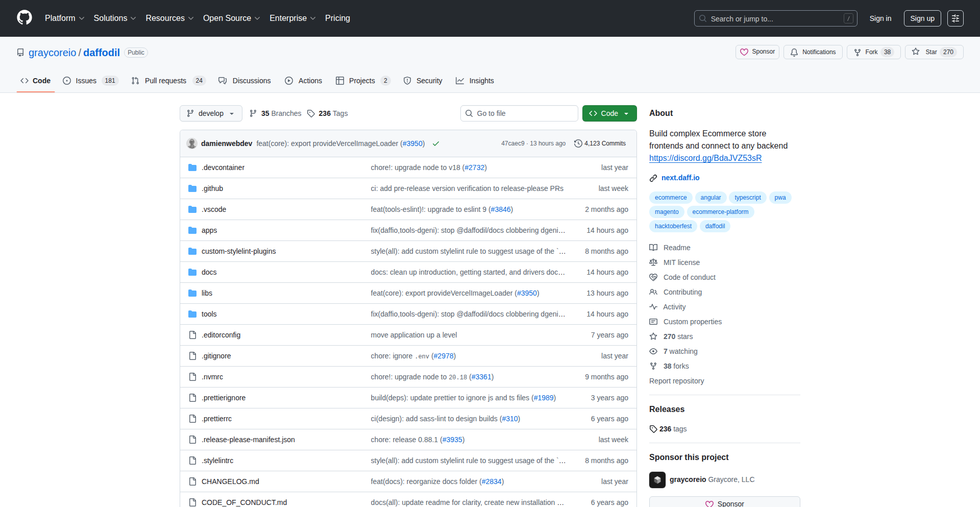Click the Contributing people icon
This screenshot has width=980, height=507.
[x=653, y=292]
